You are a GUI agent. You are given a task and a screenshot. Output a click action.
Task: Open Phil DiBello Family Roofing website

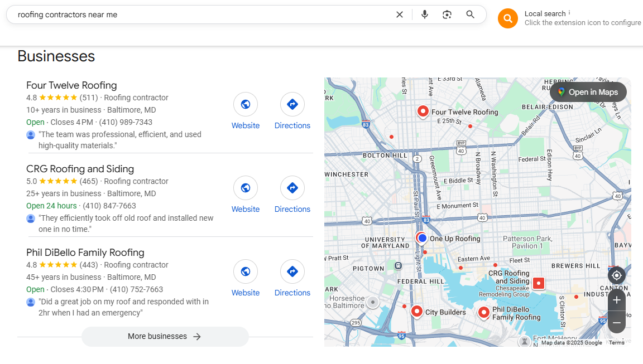pos(245,278)
